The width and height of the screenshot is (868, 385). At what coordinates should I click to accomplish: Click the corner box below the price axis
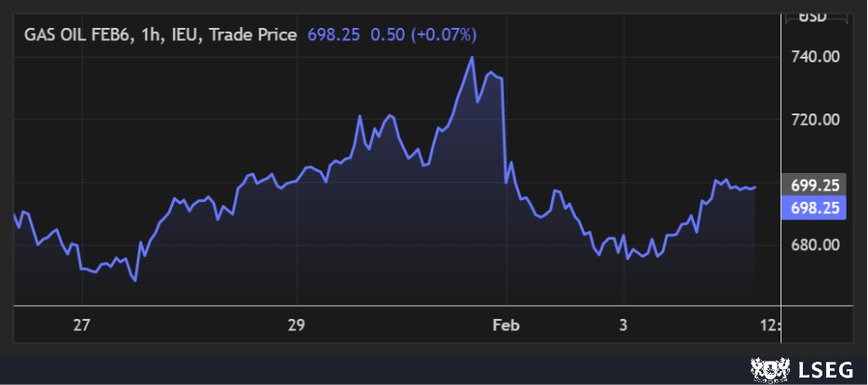click(x=816, y=325)
